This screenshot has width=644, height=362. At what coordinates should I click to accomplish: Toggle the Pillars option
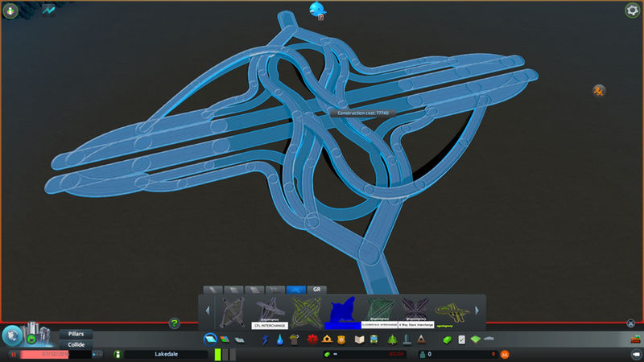76,333
